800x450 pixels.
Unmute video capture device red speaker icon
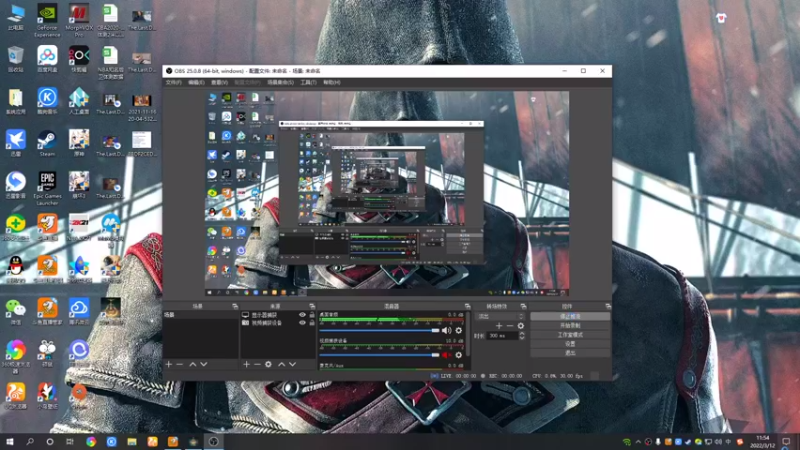(x=446, y=355)
